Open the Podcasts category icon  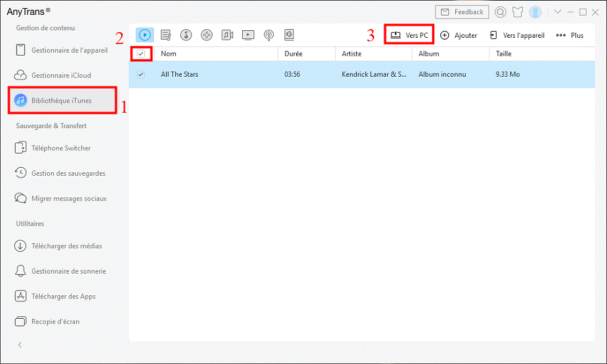pyautogui.click(x=269, y=35)
